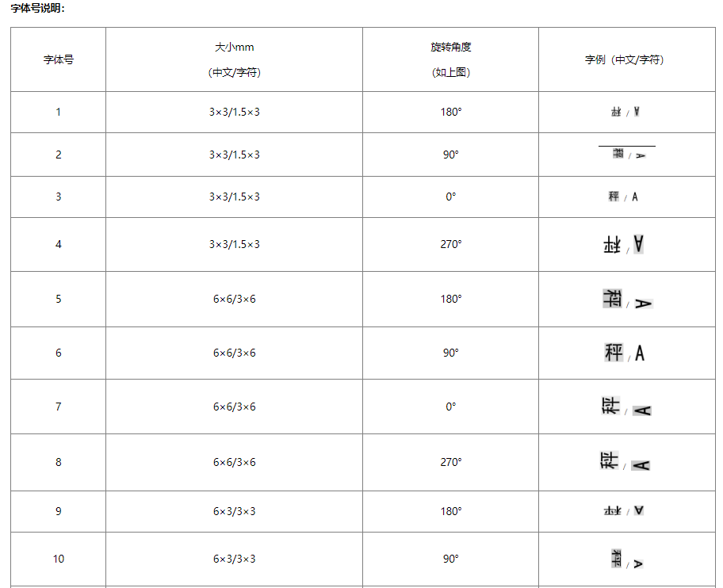
Task: Click the 90° rotation value for font 10
Action: [450, 559]
